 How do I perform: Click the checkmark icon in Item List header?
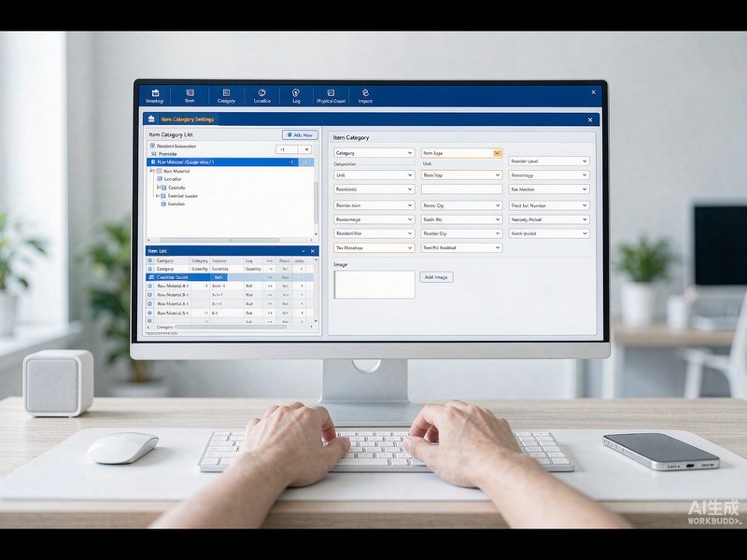point(303,251)
